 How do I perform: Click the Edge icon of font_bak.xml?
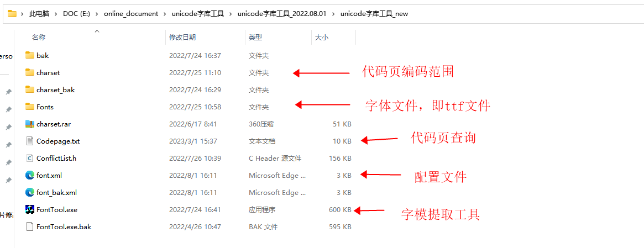point(29,192)
